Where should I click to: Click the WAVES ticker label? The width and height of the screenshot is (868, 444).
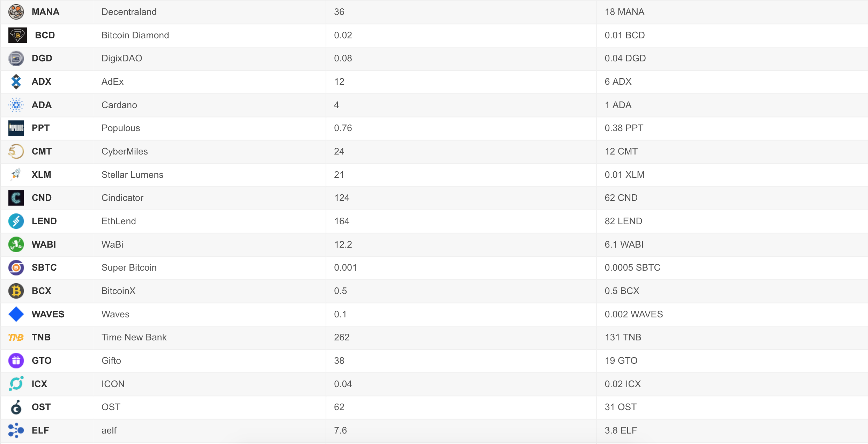tap(48, 314)
